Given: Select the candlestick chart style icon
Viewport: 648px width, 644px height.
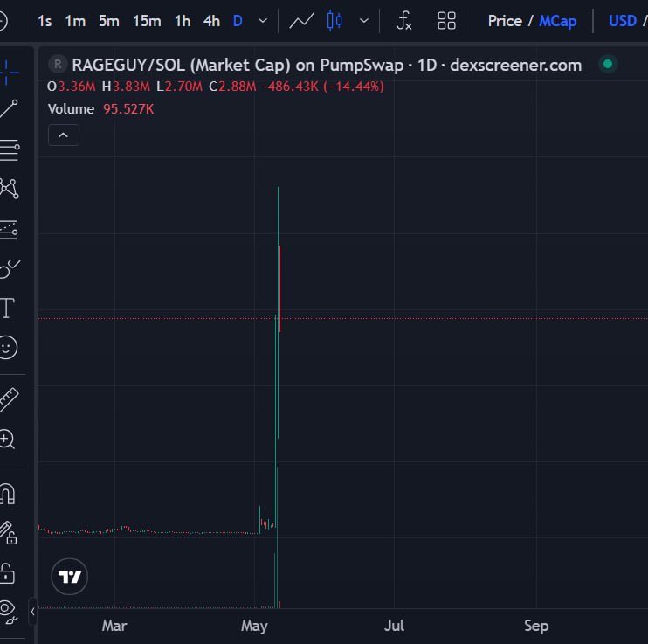Looking at the screenshot, I should 334,21.
